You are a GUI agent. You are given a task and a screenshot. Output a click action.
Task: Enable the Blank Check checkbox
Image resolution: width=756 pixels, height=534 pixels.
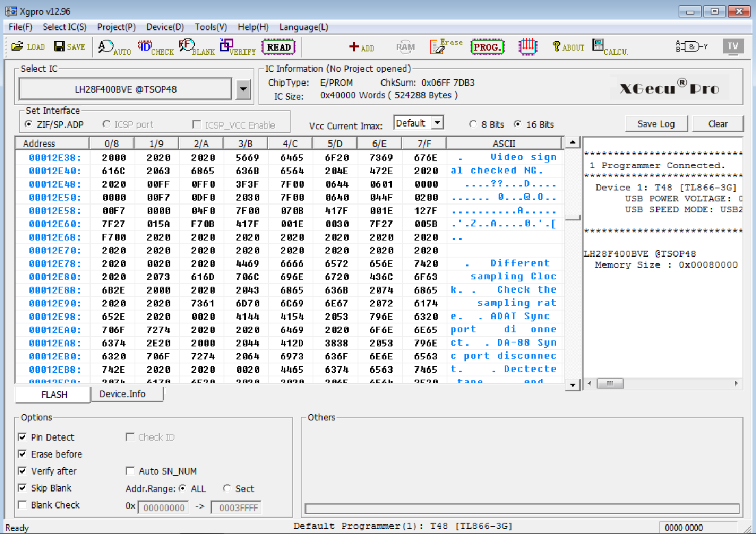click(22, 505)
